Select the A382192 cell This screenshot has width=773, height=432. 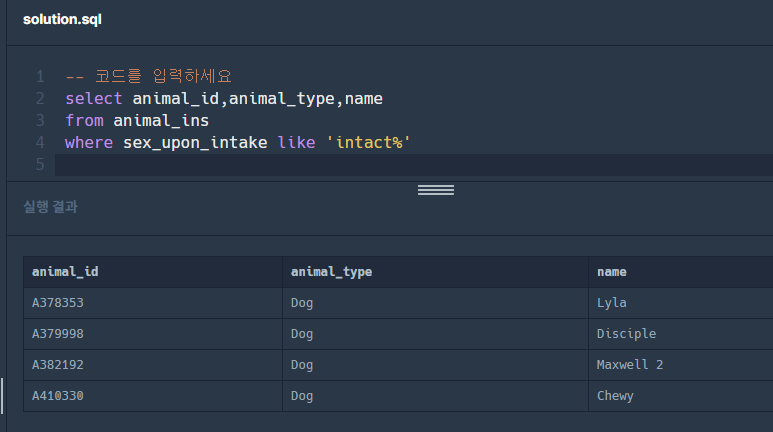pos(65,365)
